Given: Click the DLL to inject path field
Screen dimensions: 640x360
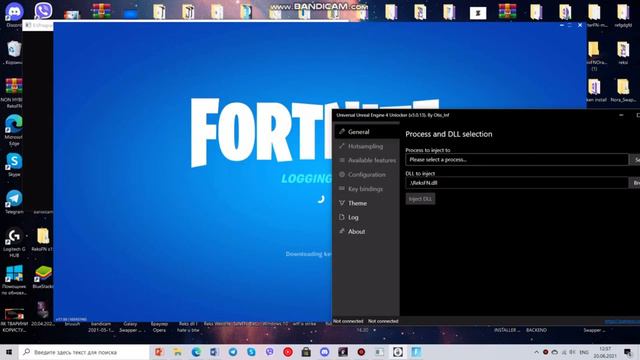Looking at the screenshot, I should 517,183.
